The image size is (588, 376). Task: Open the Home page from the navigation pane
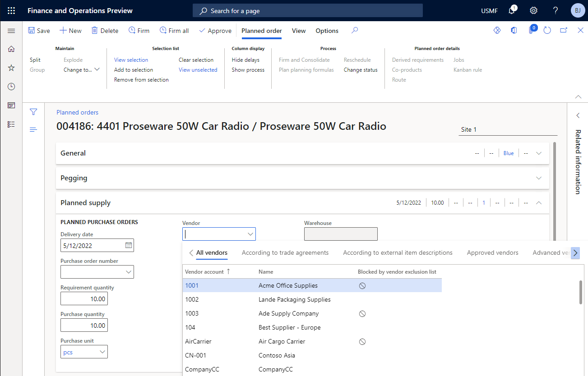11,49
